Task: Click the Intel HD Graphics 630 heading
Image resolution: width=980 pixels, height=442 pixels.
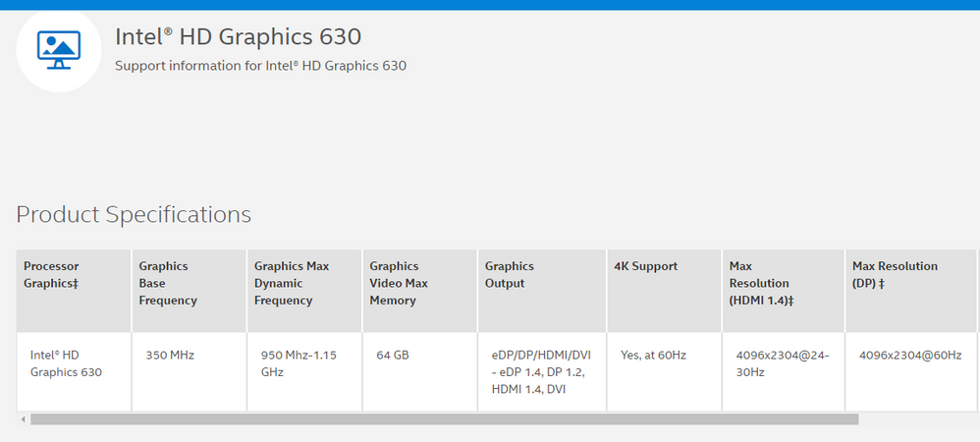Action: click(x=238, y=37)
